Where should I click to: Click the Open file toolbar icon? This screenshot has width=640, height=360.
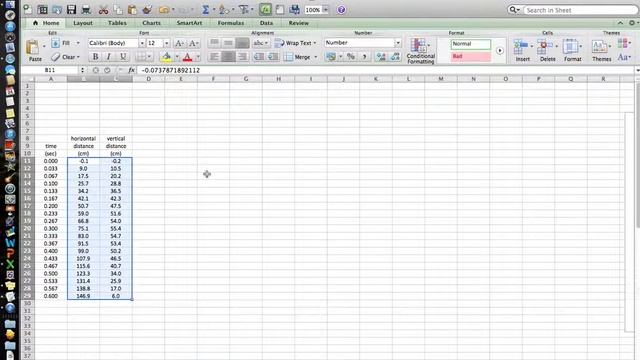click(57, 9)
